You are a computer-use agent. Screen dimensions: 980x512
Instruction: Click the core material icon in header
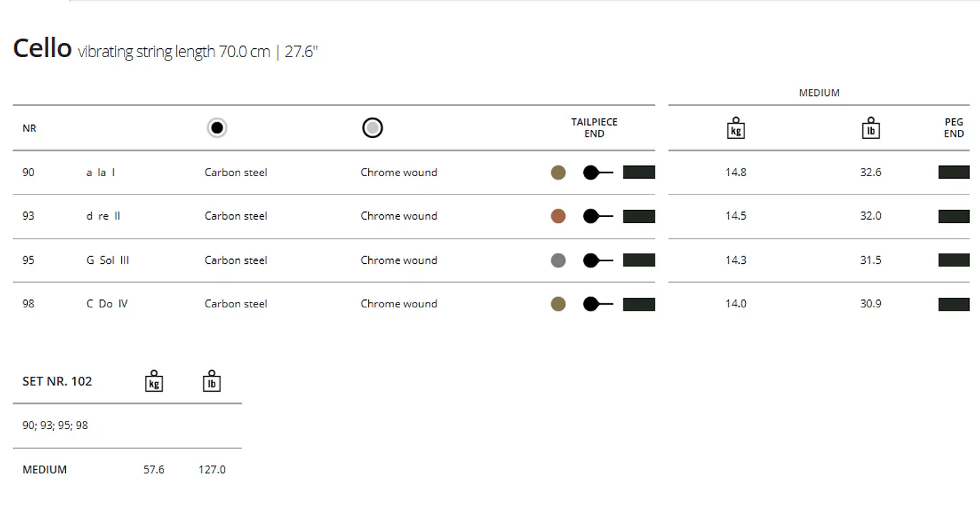(217, 128)
